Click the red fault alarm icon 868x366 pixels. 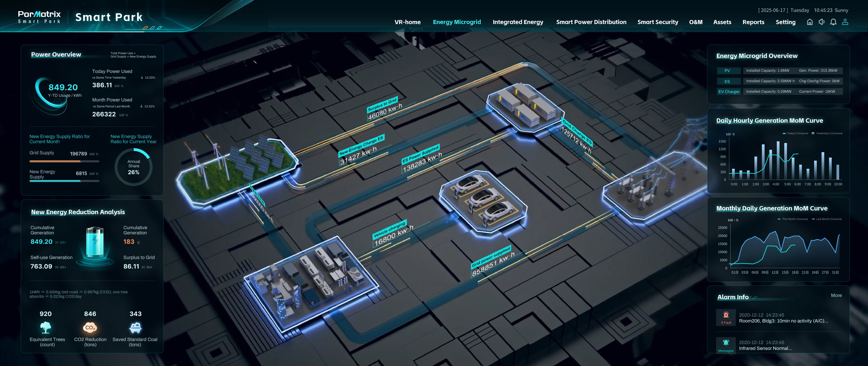726,314
